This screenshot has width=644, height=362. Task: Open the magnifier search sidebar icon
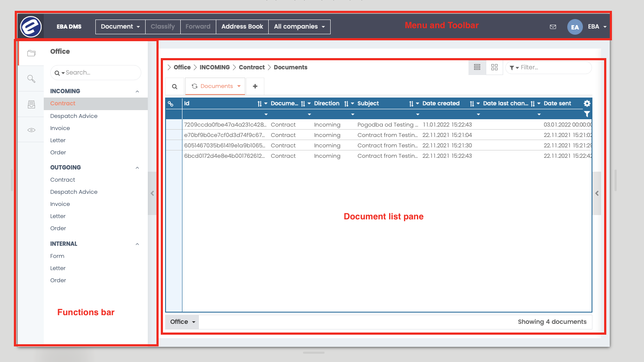click(31, 78)
